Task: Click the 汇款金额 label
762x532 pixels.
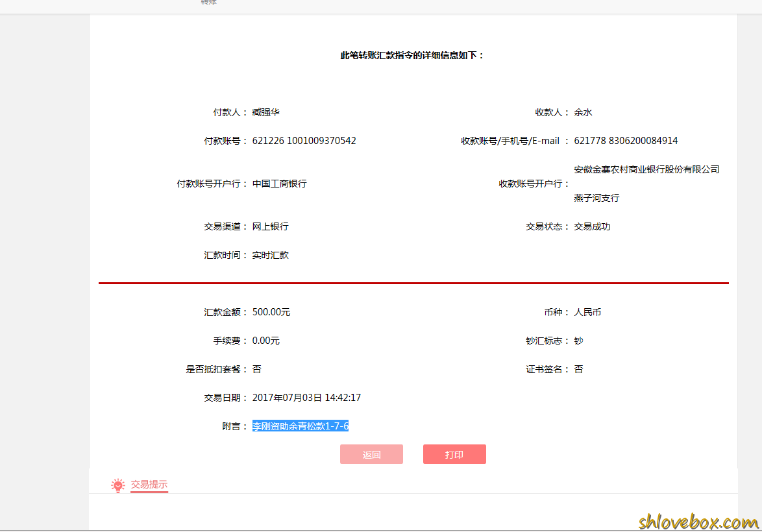Action: [x=225, y=312]
